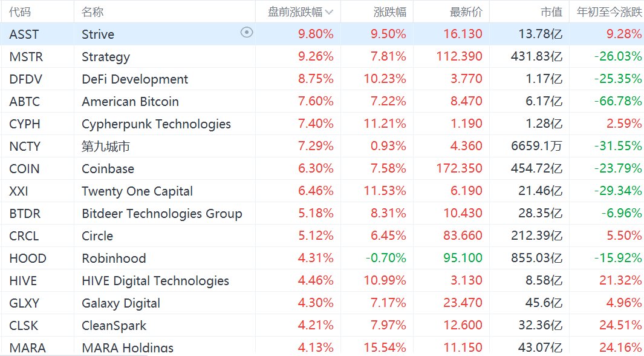Sort by the 市值 column header
This screenshot has width=644, height=356.
tap(551, 12)
